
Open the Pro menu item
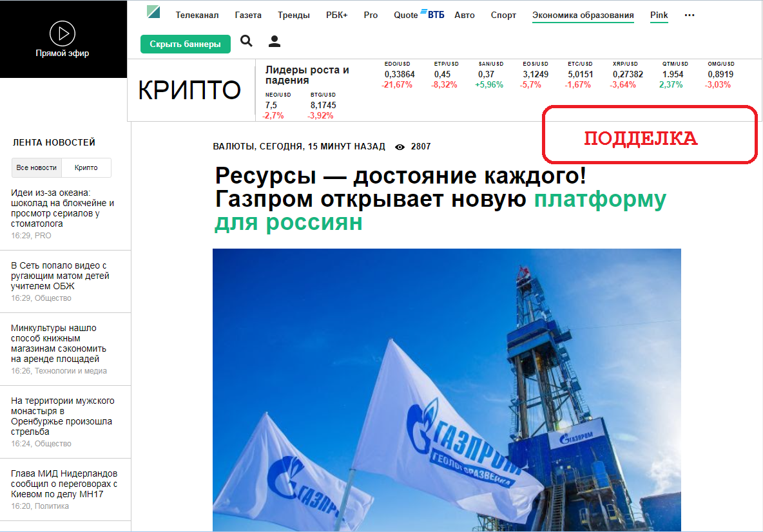[371, 15]
